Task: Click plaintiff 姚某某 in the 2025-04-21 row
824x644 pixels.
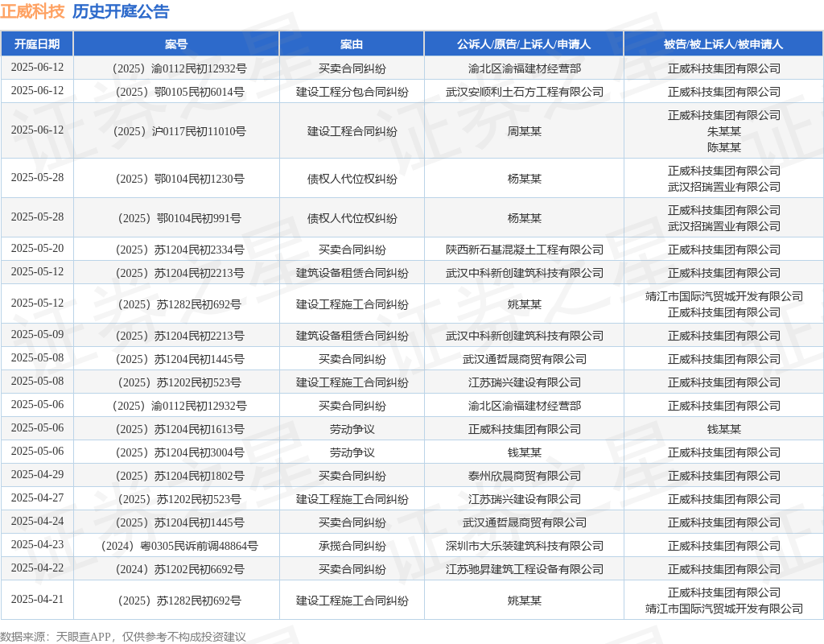Action: click(525, 601)
